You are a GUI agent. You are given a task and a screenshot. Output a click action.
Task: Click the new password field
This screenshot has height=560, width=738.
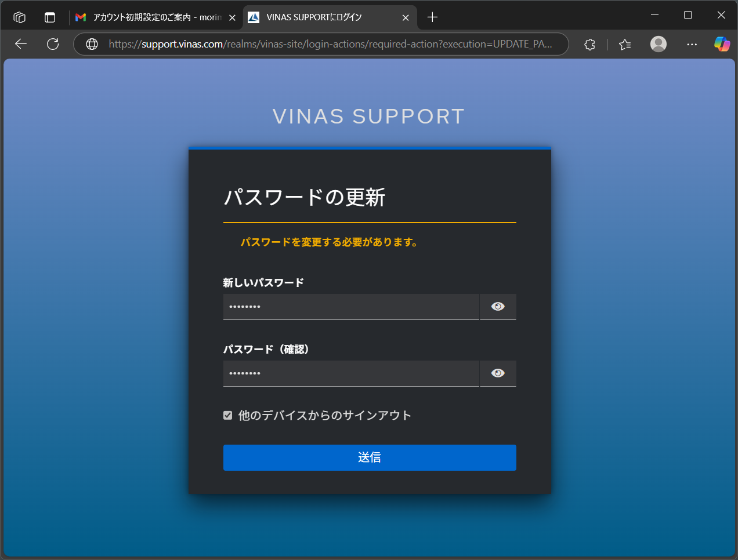pyautogui.click(x=351, y=307)
